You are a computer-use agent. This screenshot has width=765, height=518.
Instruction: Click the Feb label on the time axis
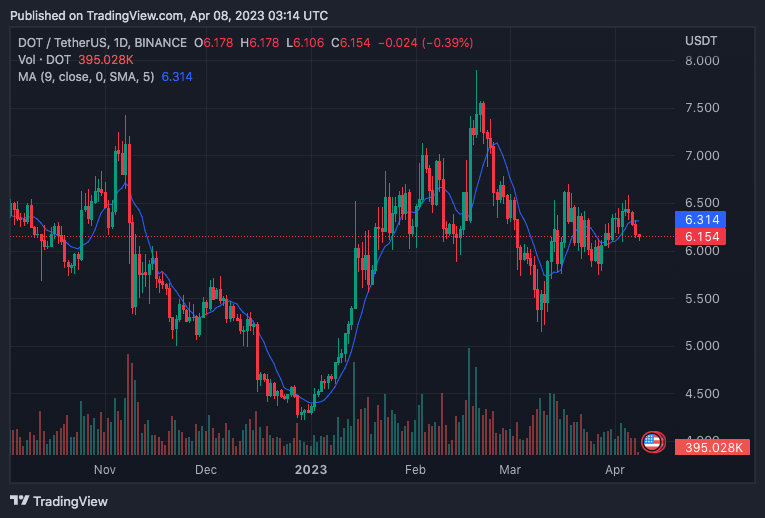415,470
